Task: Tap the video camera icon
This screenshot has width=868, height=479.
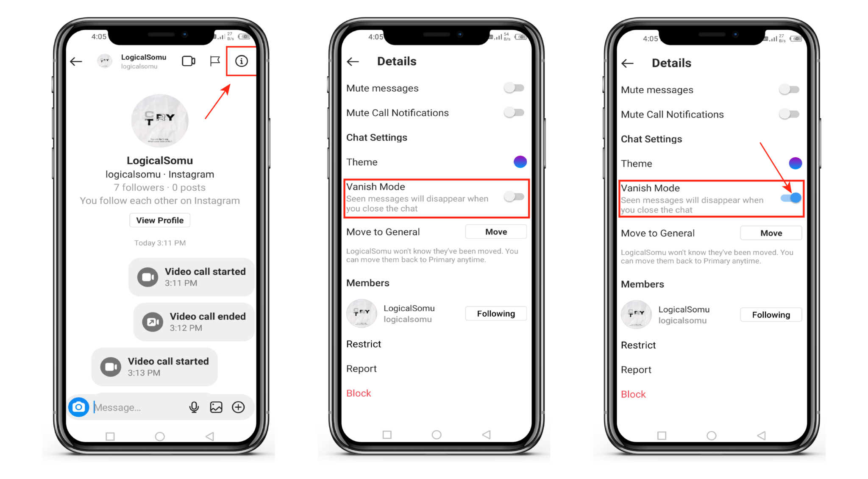Action: [189, 61]
